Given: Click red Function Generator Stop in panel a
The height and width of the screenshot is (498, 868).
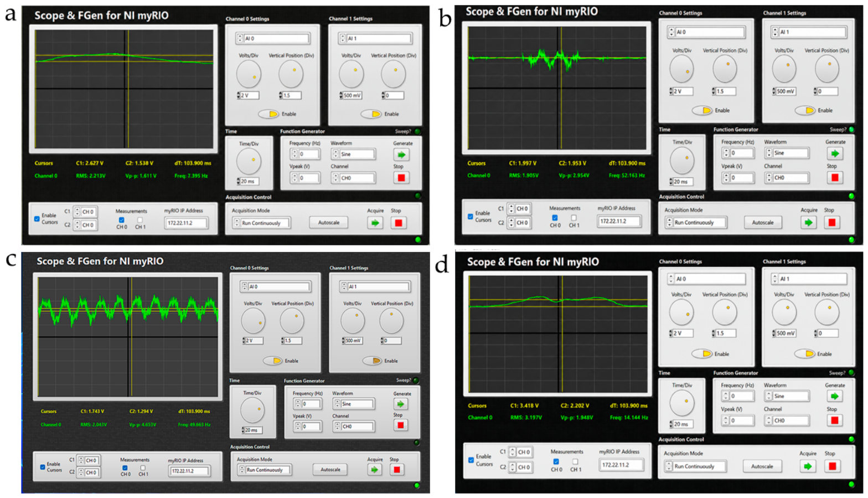Looking at the screenshot, I should (401, 178).
